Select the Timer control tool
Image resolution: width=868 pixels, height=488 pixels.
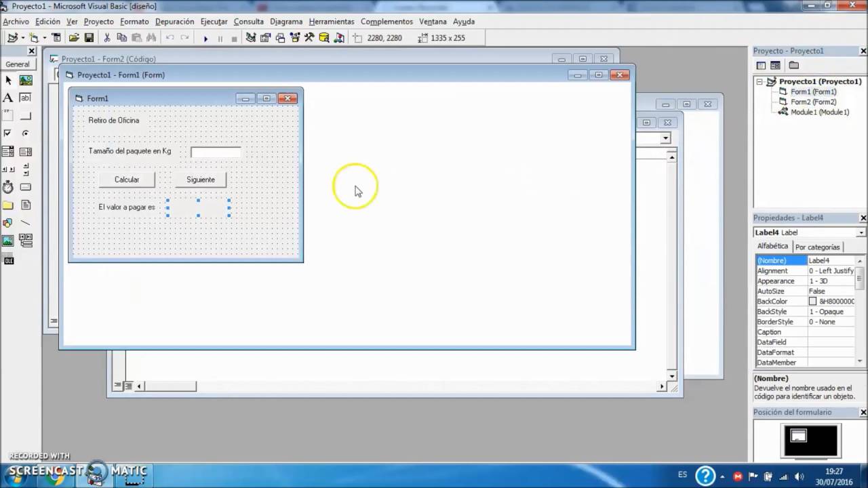[x=8, y=187]
